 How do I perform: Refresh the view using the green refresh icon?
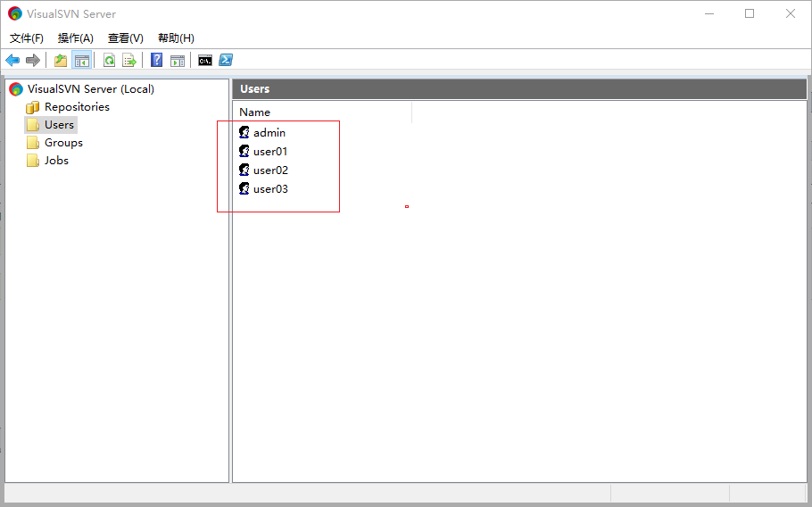tap(109, 61)
